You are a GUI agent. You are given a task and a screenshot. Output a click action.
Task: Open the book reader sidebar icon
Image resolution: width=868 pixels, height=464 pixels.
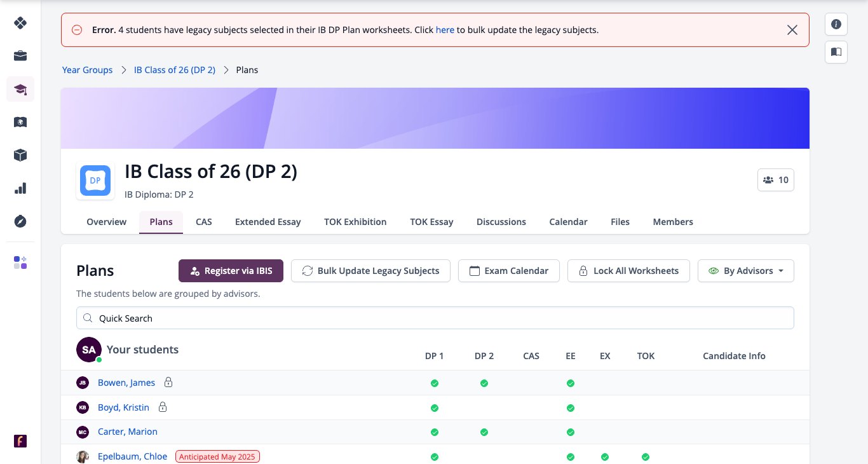pyautogui.click(x=20, y=122)
